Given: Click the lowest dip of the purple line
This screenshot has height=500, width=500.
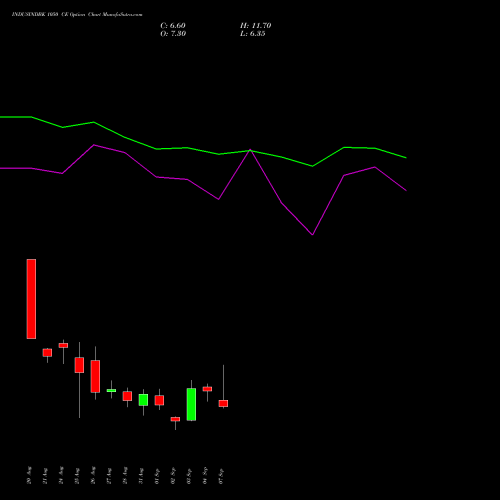Looking at the screenshot, I should click(312, 235).
